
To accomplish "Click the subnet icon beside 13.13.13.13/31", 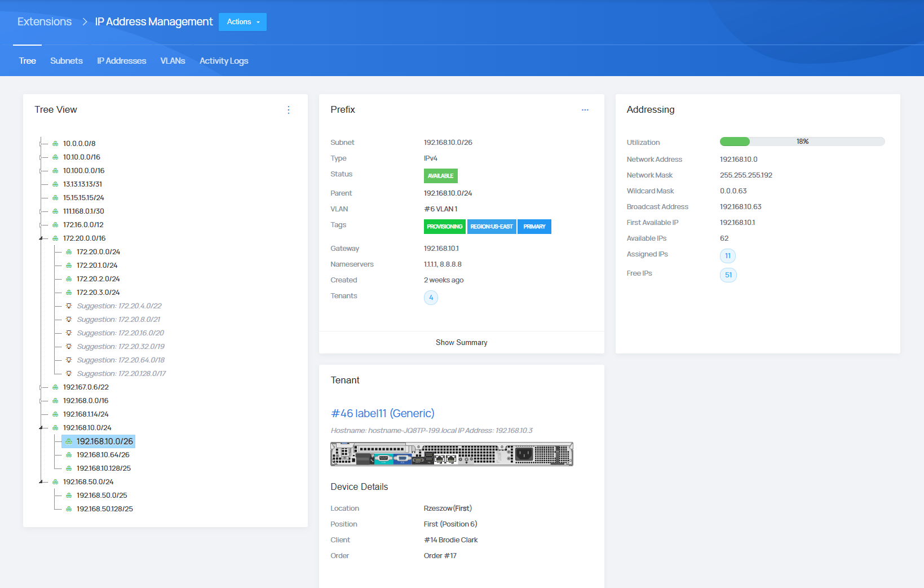I will coord(55,184).
